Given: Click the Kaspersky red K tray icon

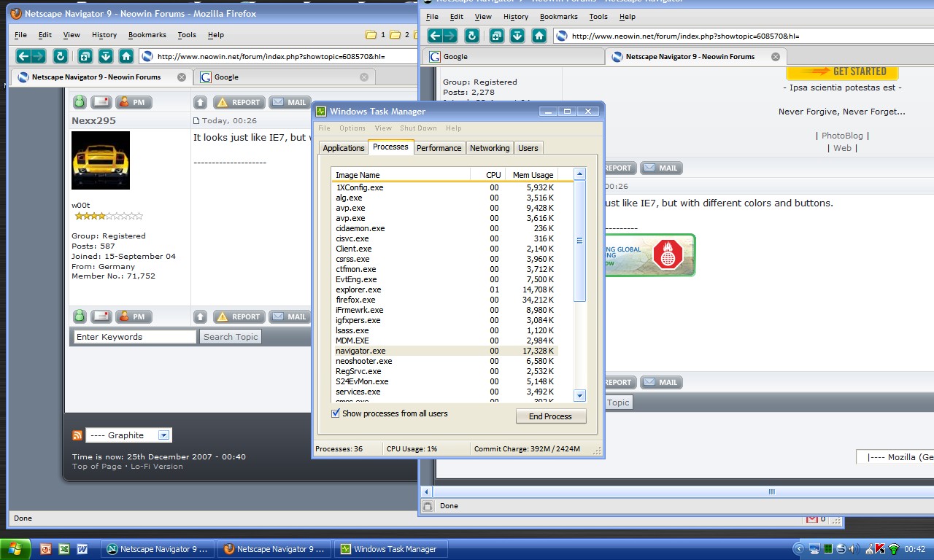Looking at the screenshot, I should [880, 549].
